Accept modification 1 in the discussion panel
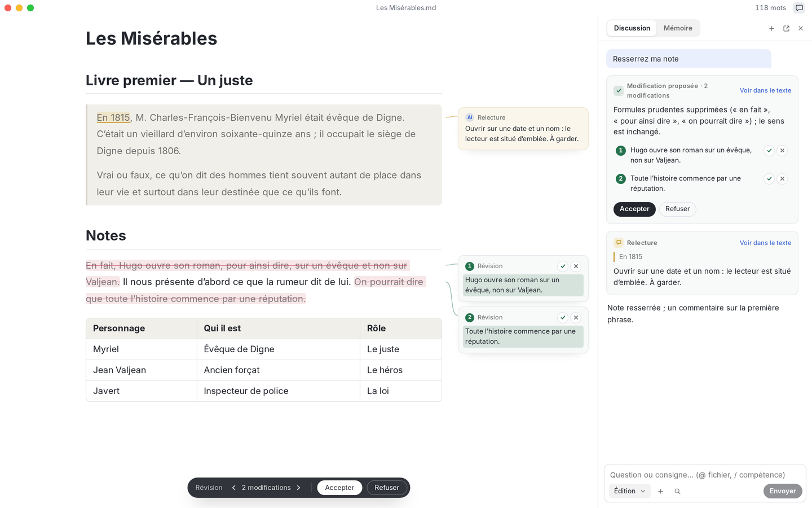 [x=769, y=151]
